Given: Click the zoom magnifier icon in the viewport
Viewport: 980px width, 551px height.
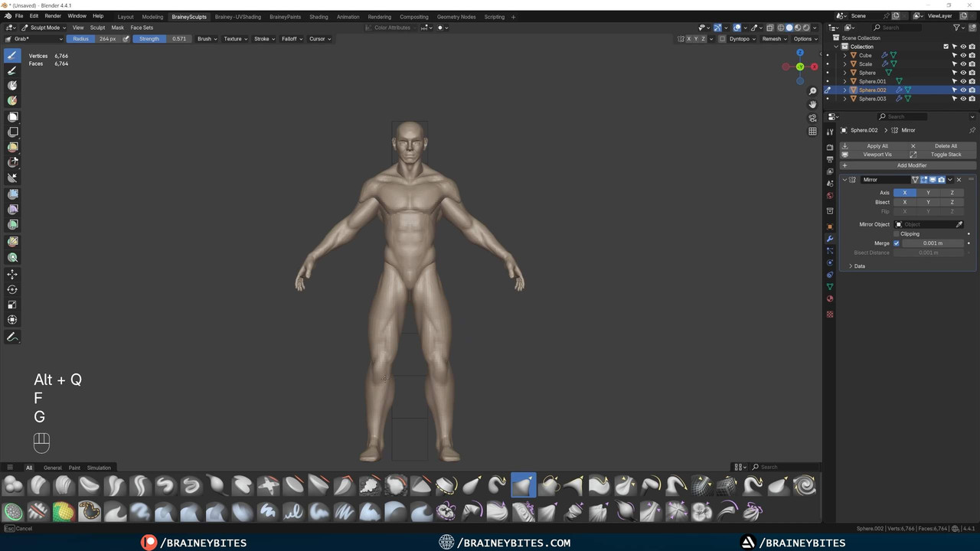Looking at the screenshot, I should tap(812, 91).
